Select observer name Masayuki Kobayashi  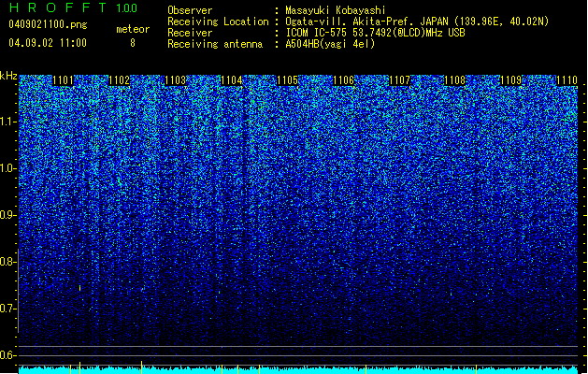336,10
